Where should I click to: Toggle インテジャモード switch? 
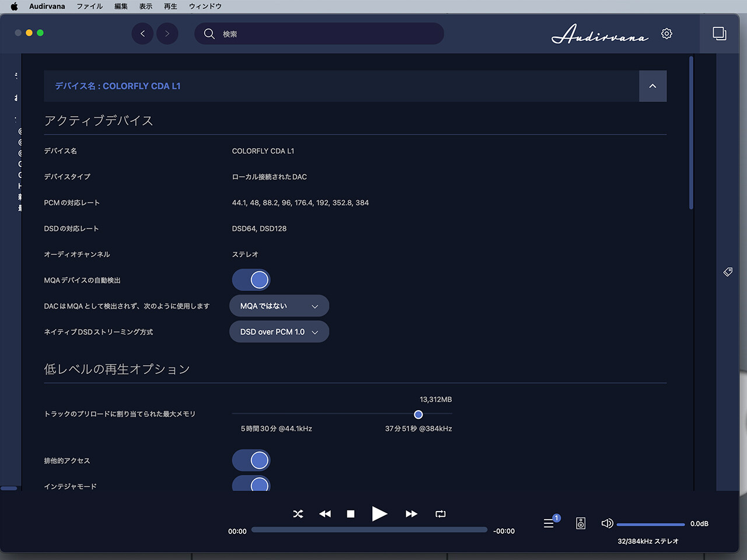click(x=252, y=484)
